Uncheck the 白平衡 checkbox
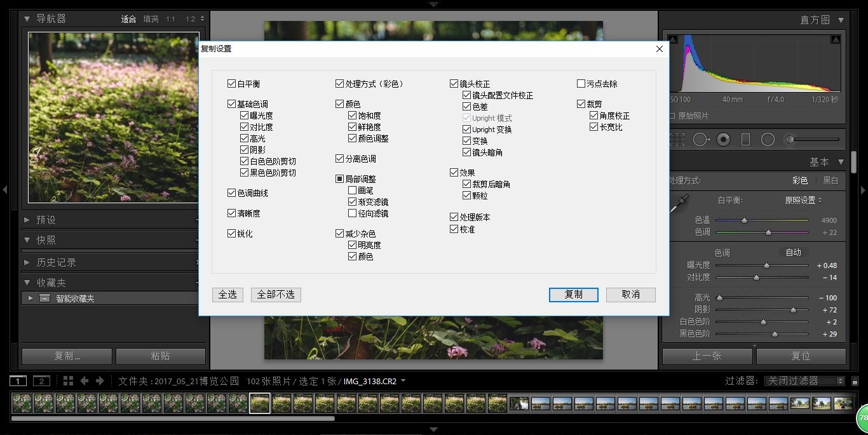868x435 pixels. click(x=232, y=83)
